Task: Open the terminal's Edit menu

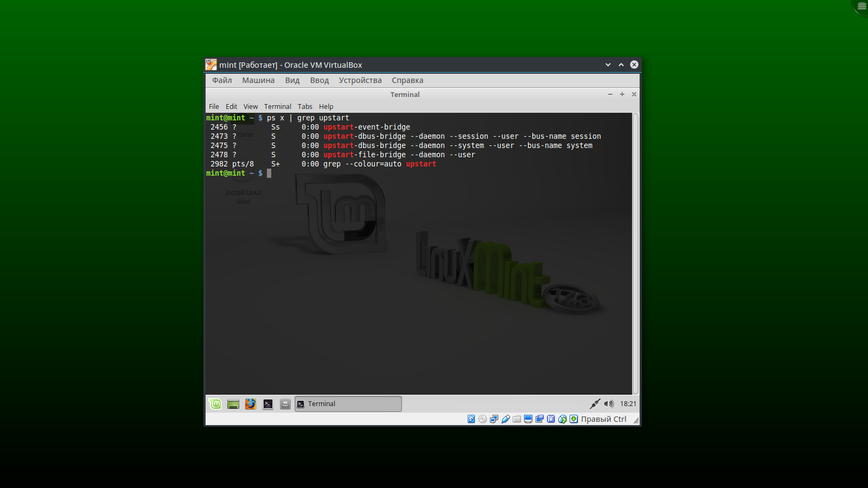Action: [232, 107]
